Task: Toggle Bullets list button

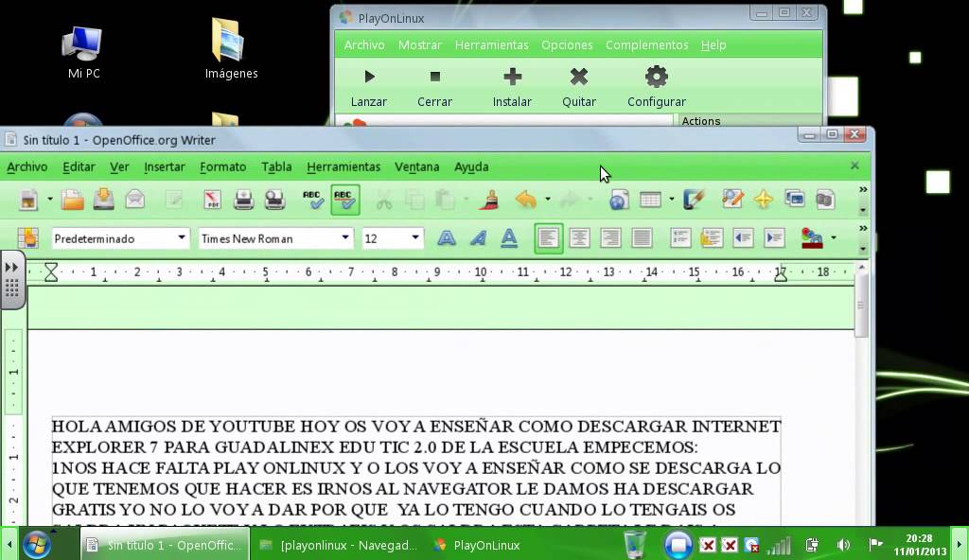Action: tap(712, 238)
